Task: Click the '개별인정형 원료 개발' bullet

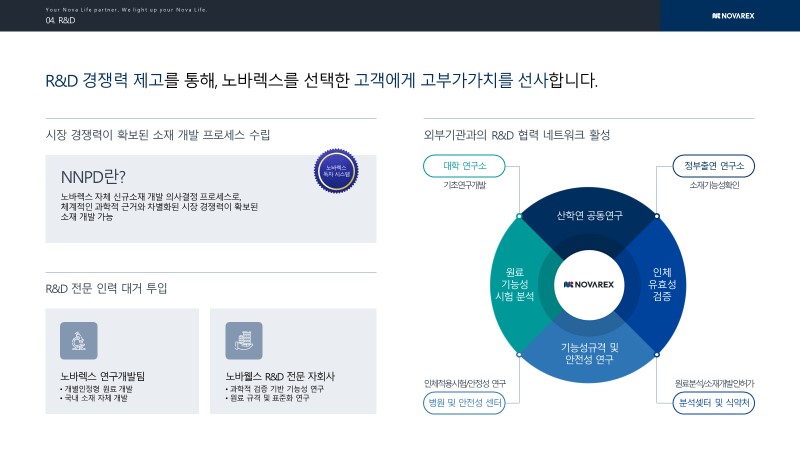Action: coord(96,389)
